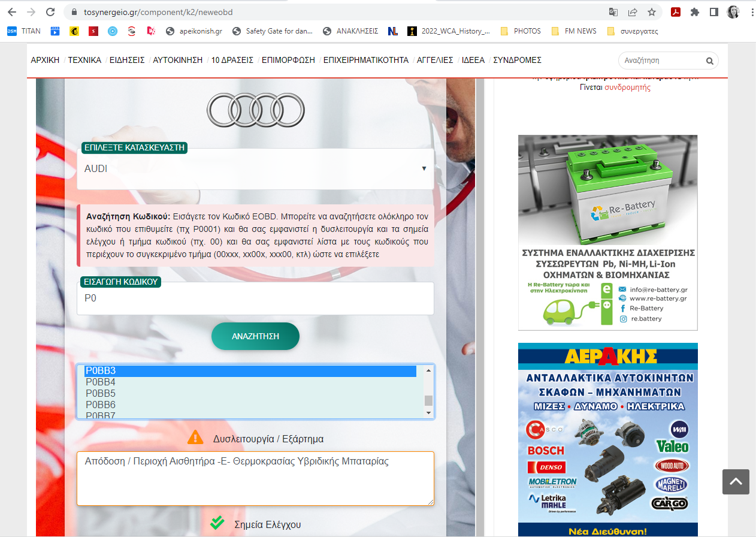Select code P0BB5 in the list
Screen dimensions: 756x537
250,394
